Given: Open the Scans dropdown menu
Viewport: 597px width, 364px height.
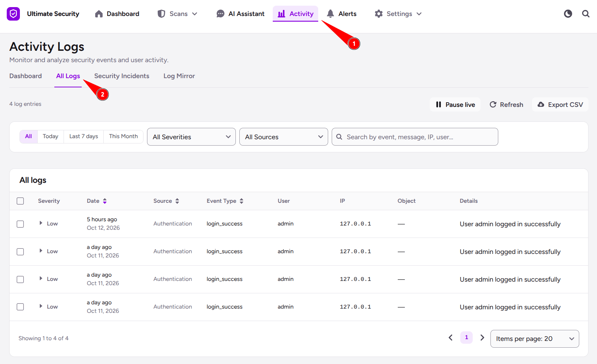Looking at the screenshot, I should [x=177, y=14].
